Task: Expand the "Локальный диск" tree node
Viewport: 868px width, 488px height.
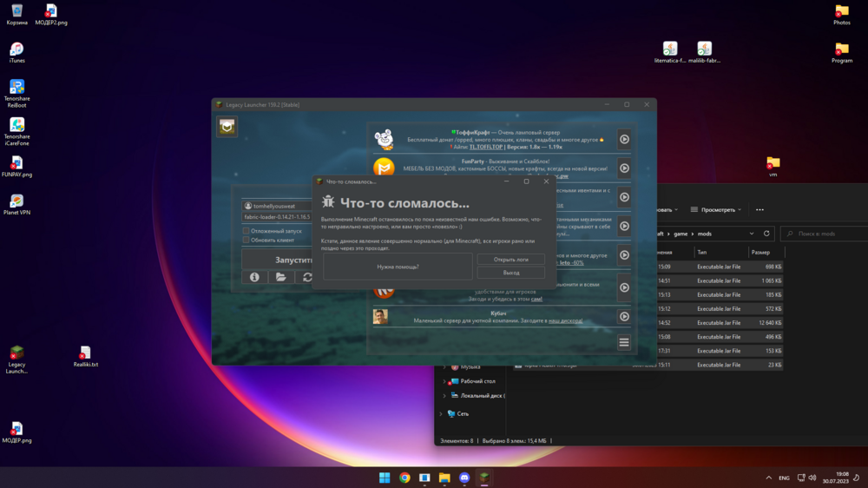Action: (x=444, y=395)
